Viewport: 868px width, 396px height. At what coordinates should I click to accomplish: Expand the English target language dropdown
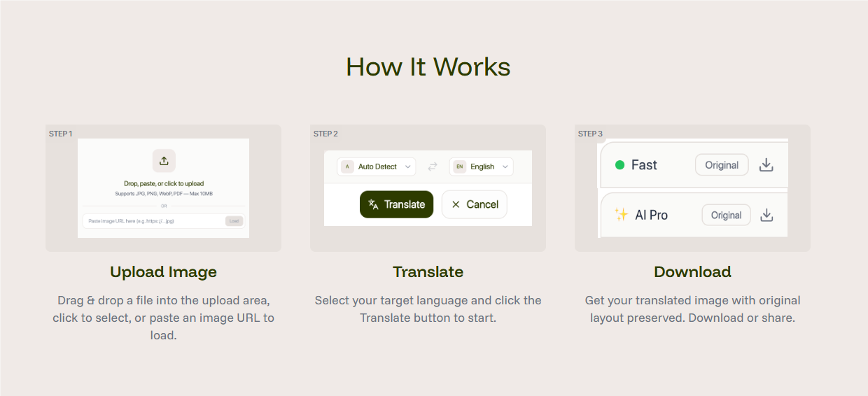click(482, 167)
